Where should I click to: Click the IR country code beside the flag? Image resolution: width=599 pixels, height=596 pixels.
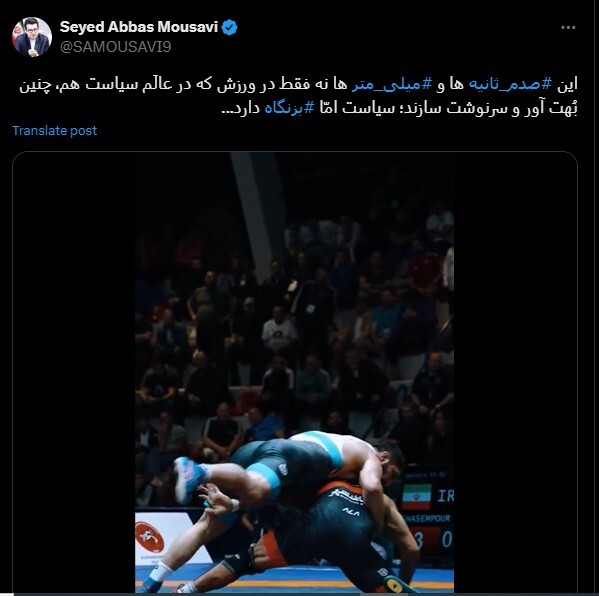(445, 496)
